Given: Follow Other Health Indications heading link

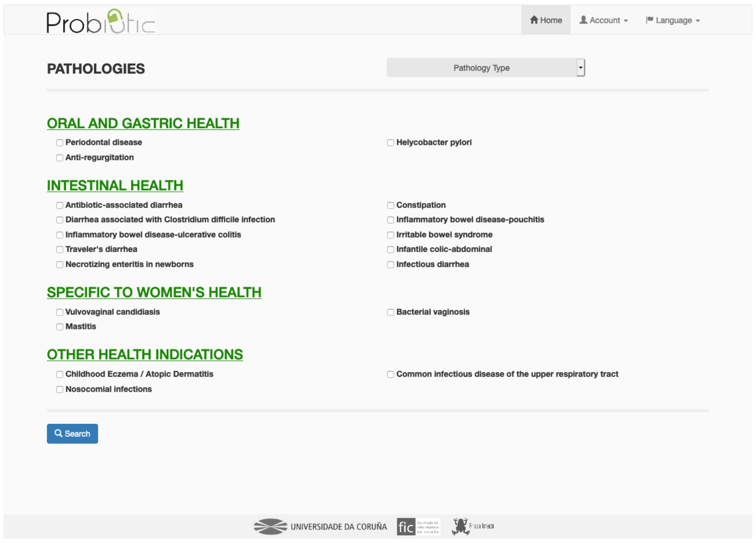Looking at the screenshot, I should pos(145,355).
